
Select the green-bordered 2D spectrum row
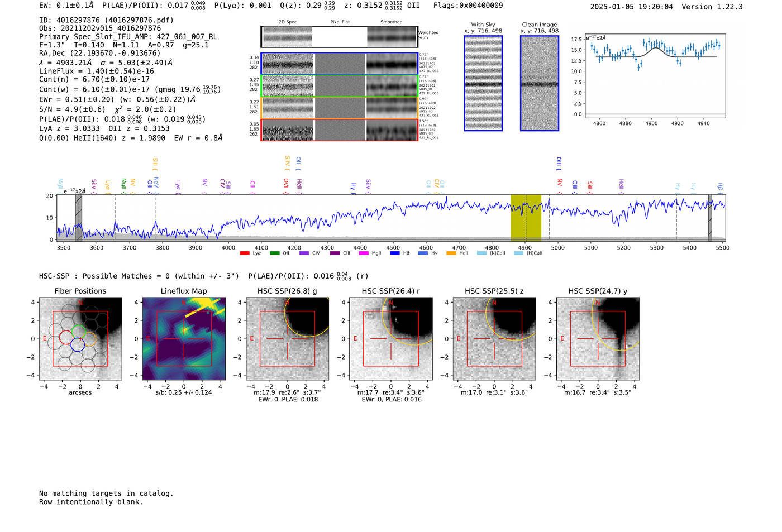coord(339,86)
